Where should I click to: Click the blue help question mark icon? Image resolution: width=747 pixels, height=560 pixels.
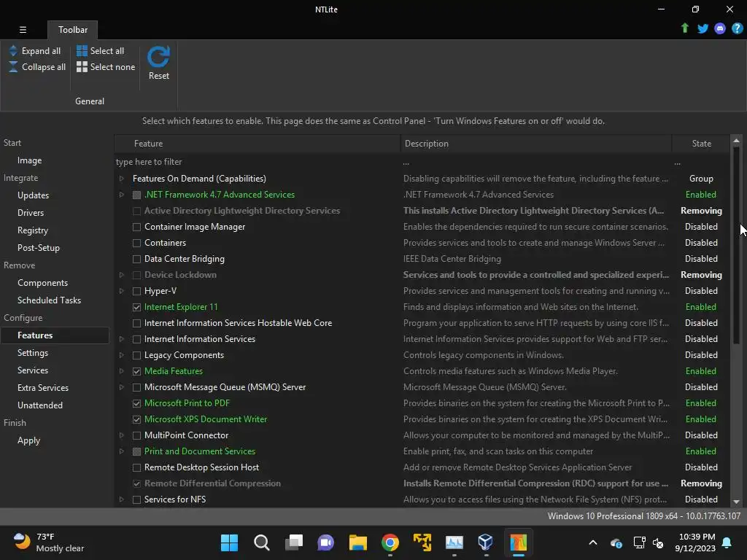click(x=737, y=28)
